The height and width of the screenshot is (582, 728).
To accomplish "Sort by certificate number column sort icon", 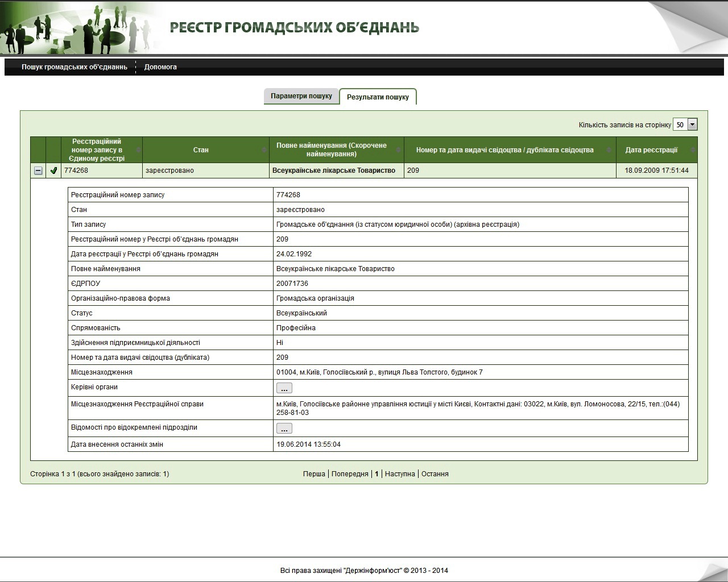I will [611, 150].
